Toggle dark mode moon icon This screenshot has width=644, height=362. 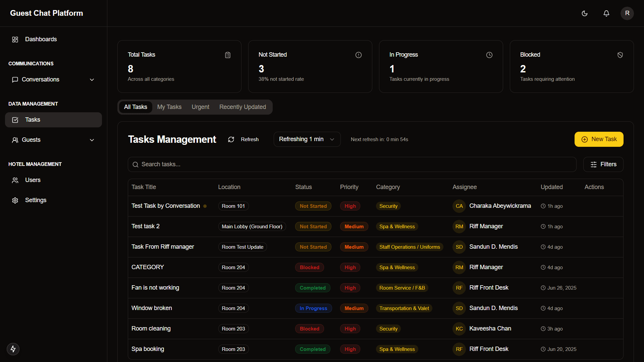[x=585, y=13]
